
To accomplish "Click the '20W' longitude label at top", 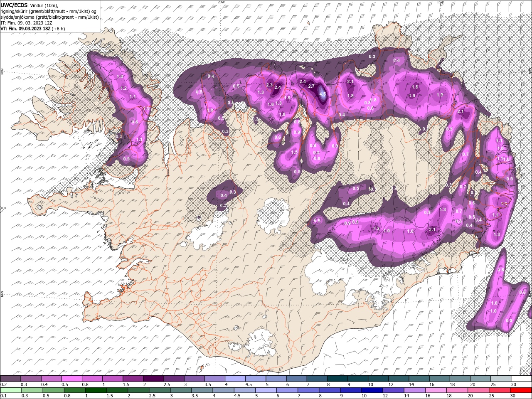I will pos(221,2).
